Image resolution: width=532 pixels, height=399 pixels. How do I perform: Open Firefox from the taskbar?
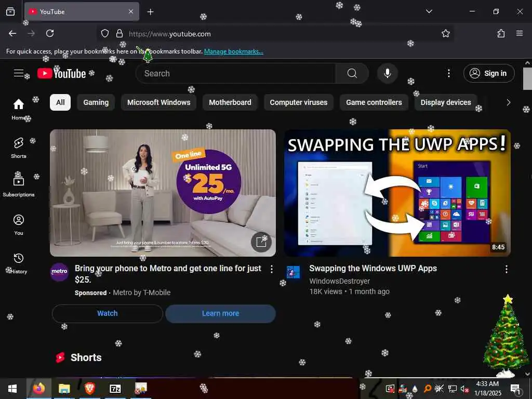click(38, 389)
